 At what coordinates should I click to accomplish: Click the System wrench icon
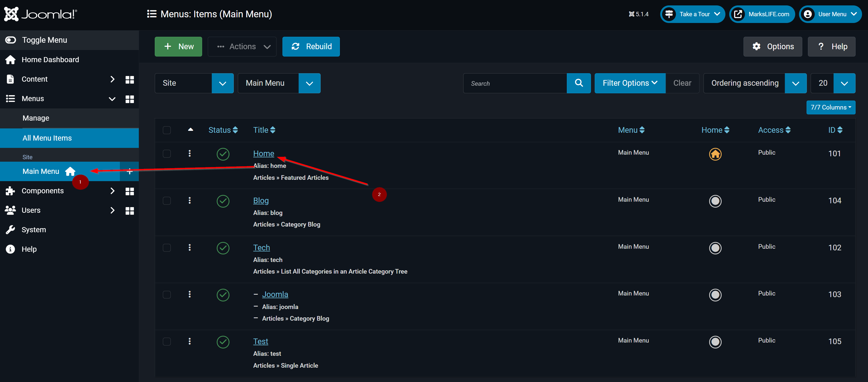coord(11,230)
